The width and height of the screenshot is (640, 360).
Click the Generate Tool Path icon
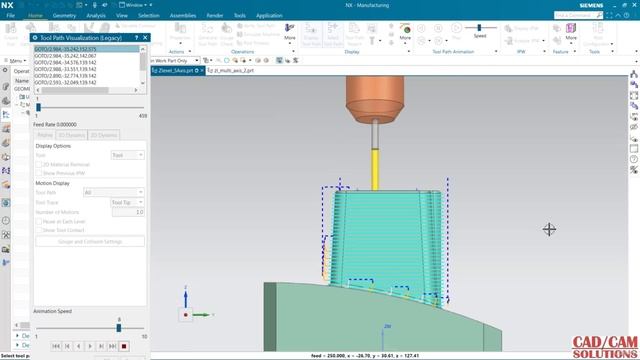(x=207, y=33)
